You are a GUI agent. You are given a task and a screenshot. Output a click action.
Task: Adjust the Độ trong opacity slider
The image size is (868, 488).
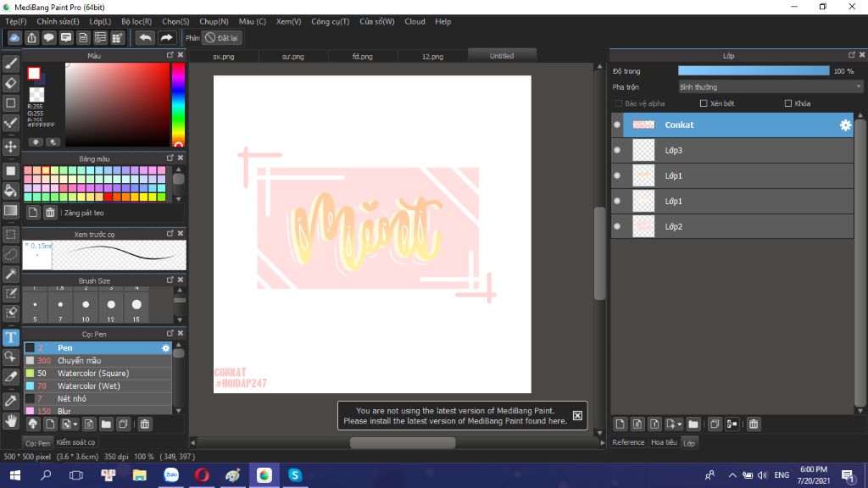(x=754, y=71)
